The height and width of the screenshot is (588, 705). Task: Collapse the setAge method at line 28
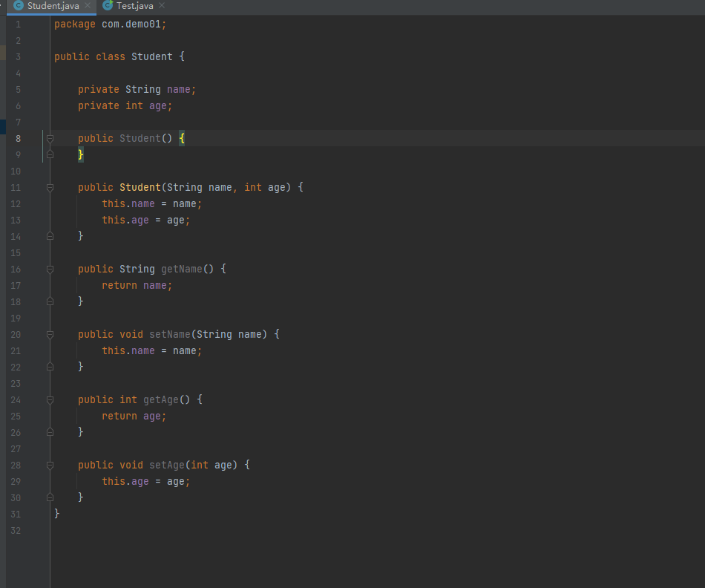tap(50, 465)
